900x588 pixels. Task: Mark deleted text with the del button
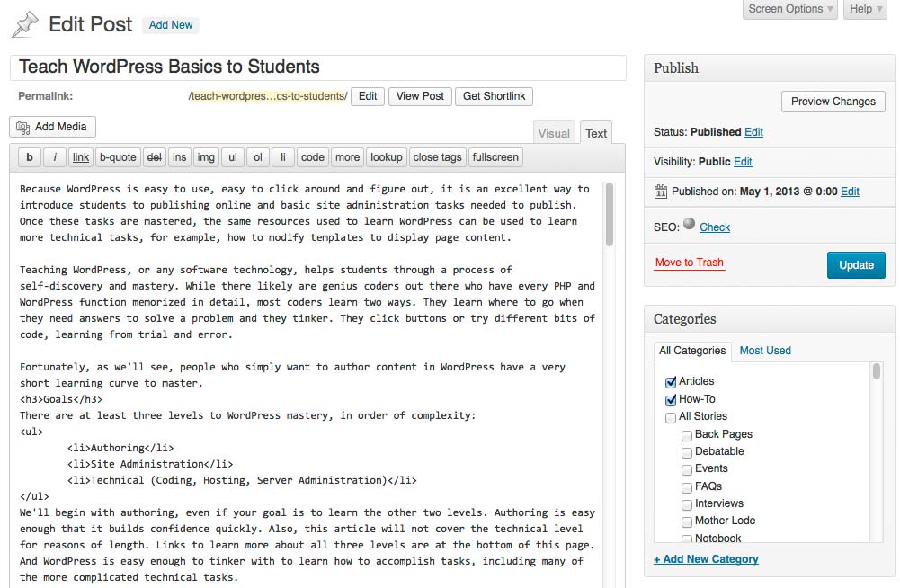coord(155,157)
